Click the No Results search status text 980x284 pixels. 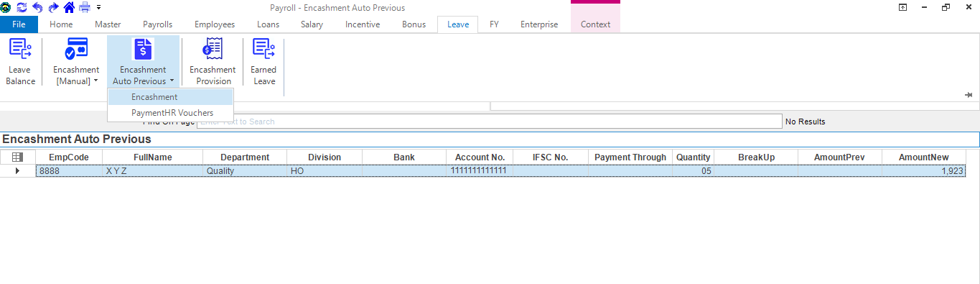click(806, 122)
